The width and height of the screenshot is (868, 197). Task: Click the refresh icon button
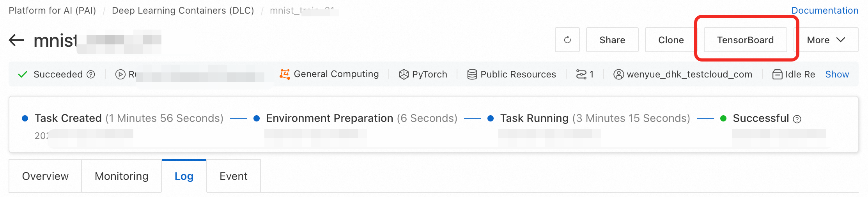coord(567,40)
